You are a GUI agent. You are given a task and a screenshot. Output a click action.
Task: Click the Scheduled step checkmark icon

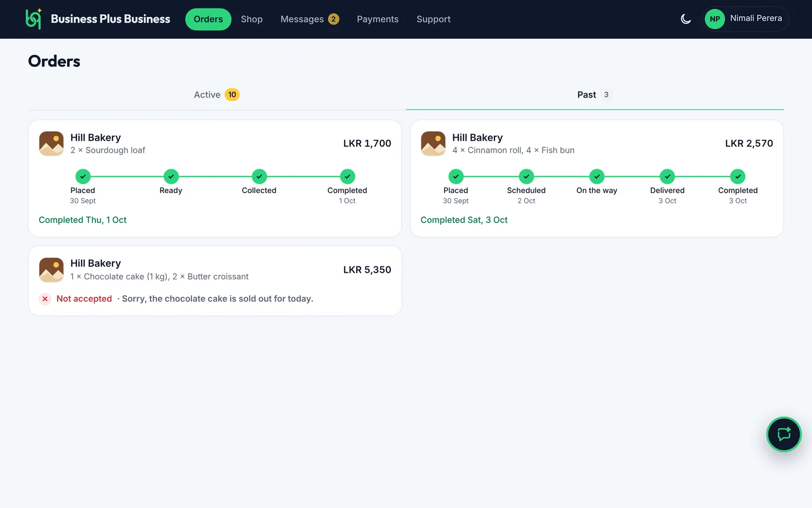526,176
